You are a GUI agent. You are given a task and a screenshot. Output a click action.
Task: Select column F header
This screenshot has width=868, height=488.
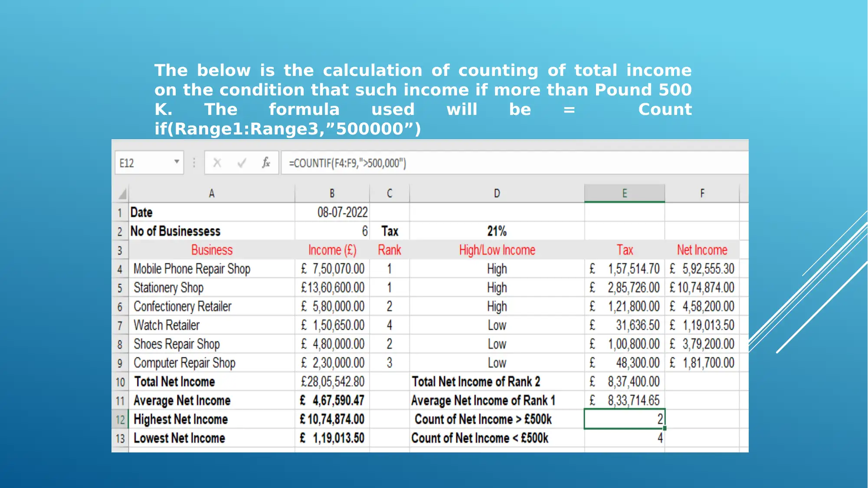(702, 193)
